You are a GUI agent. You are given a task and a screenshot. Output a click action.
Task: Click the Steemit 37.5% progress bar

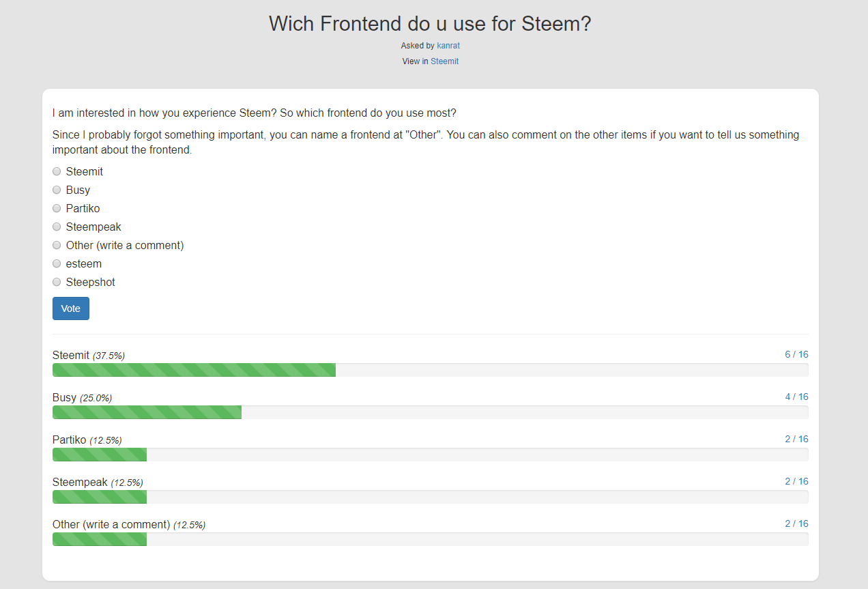click(431, 370)
